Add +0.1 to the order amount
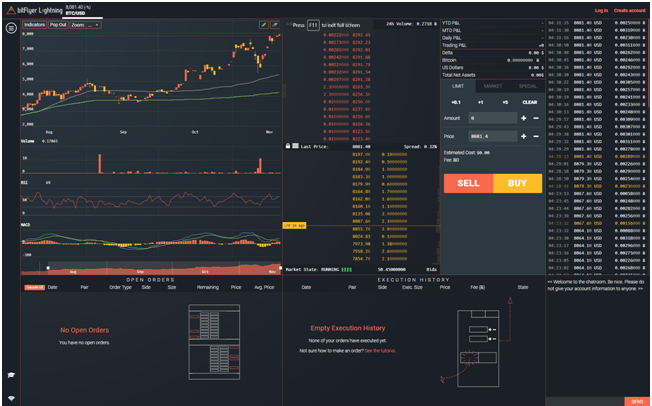The image size is (652, 406). tap(456, 102)
